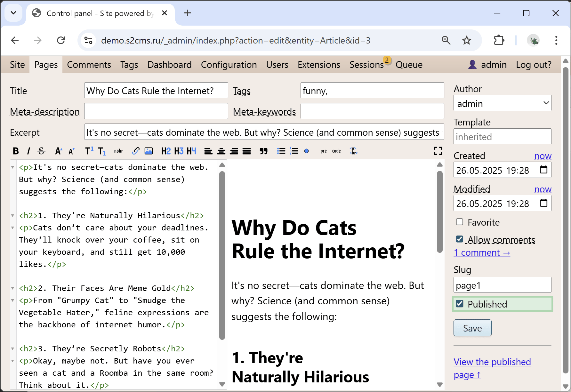Open the '1 comment' link
Screen dimensions: 571x392
click(482, 252)
